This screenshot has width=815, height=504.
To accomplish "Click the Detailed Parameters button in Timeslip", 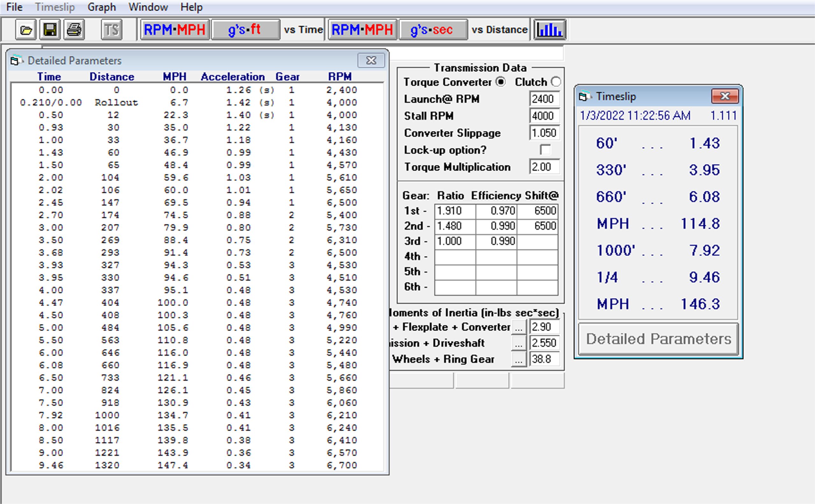I will 658,339.
